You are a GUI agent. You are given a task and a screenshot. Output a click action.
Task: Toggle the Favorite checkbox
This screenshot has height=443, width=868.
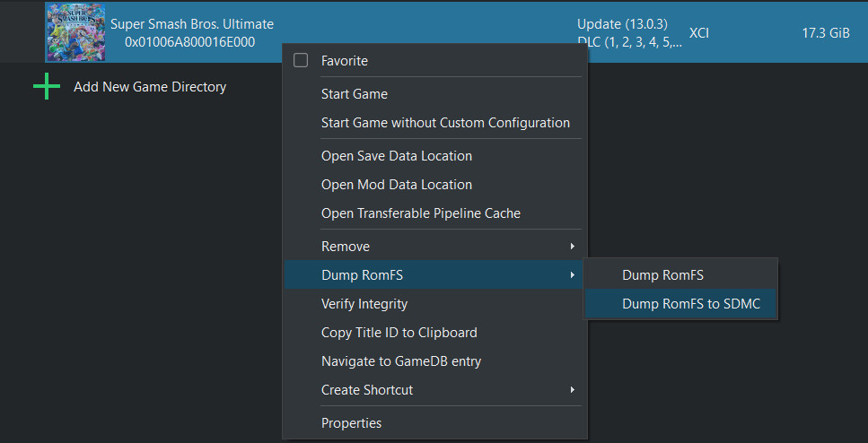[301, 61]
